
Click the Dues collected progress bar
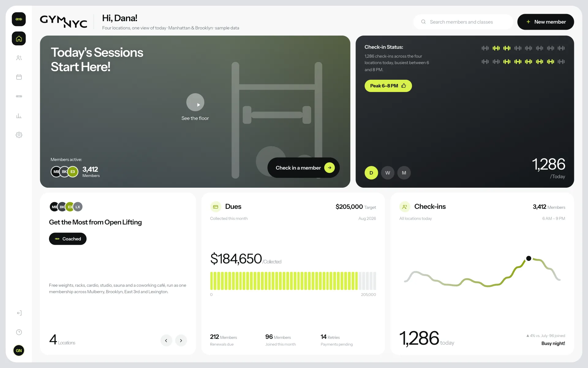tap(293, 281)
